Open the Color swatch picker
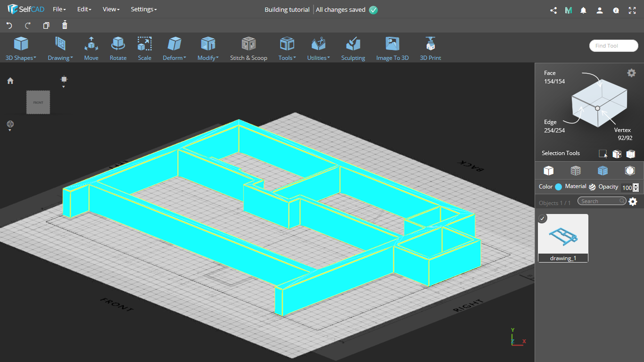Screen dimensions: 644x362 click(x=559, y=187)
